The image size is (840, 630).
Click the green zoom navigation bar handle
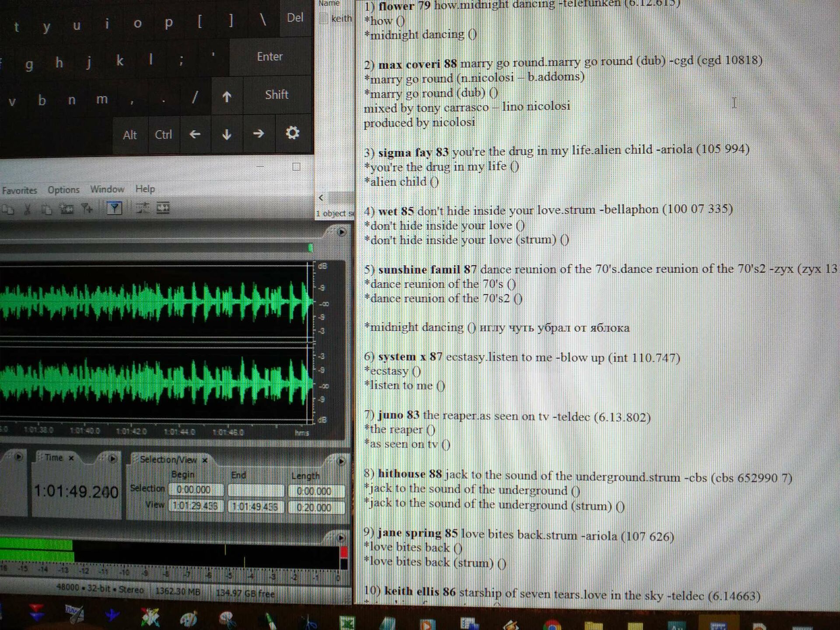pos(310,248)
